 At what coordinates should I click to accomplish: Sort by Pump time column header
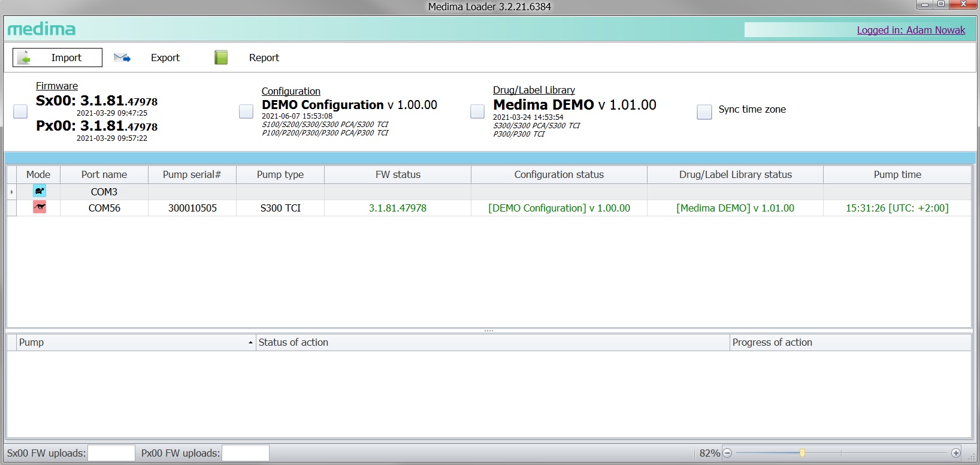897,174
